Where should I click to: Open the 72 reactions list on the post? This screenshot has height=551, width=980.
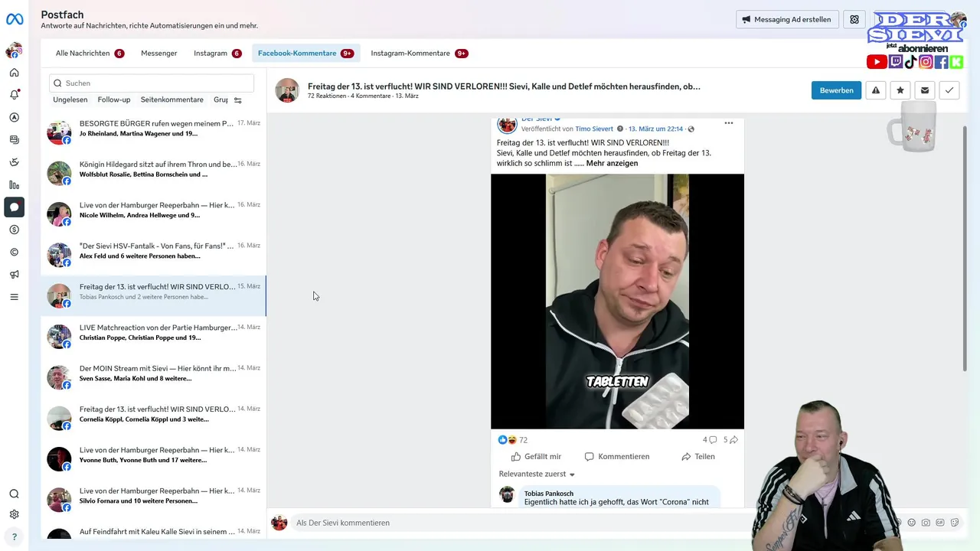pos(513,440)
